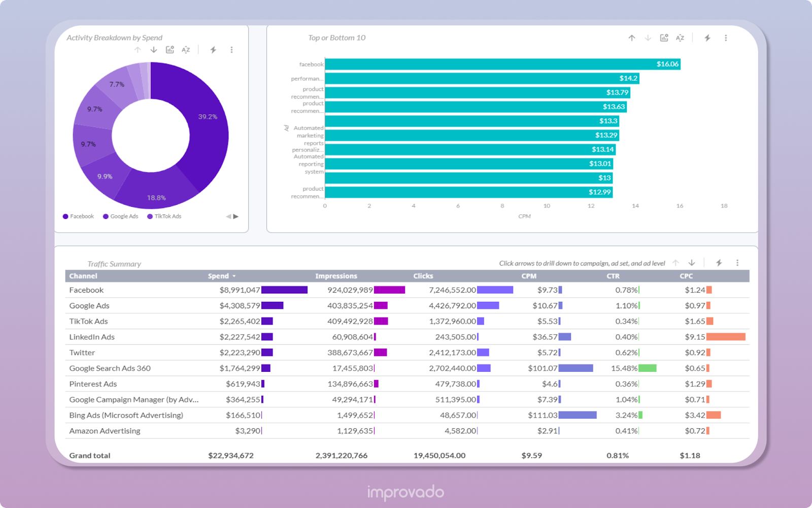Click the LinkedIn Ads CPC bar
The image size is (812, 508).
726,336
